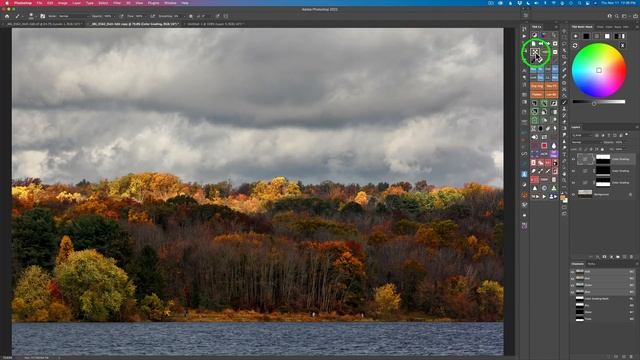640x360 pixels.
Task: Click the fx layer style icon
Action: [x=597, y=257]
